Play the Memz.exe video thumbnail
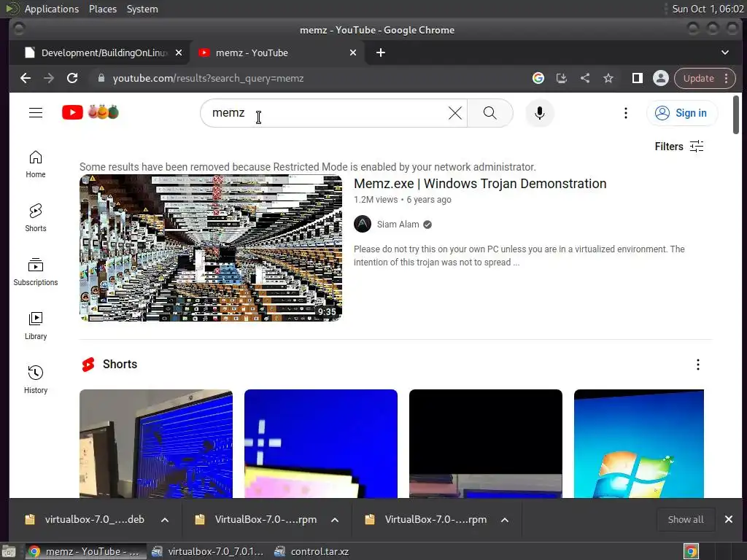747x560 pixels. (211, 248)
